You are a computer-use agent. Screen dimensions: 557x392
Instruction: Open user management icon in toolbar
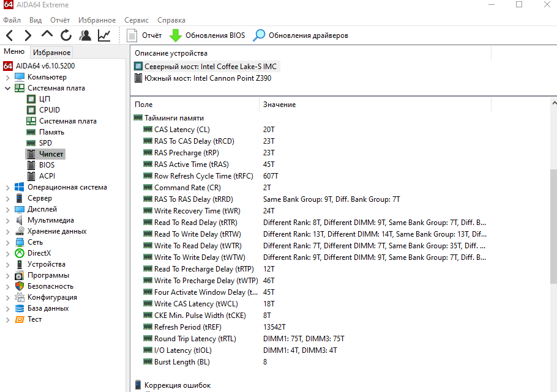tap(85, 35)
